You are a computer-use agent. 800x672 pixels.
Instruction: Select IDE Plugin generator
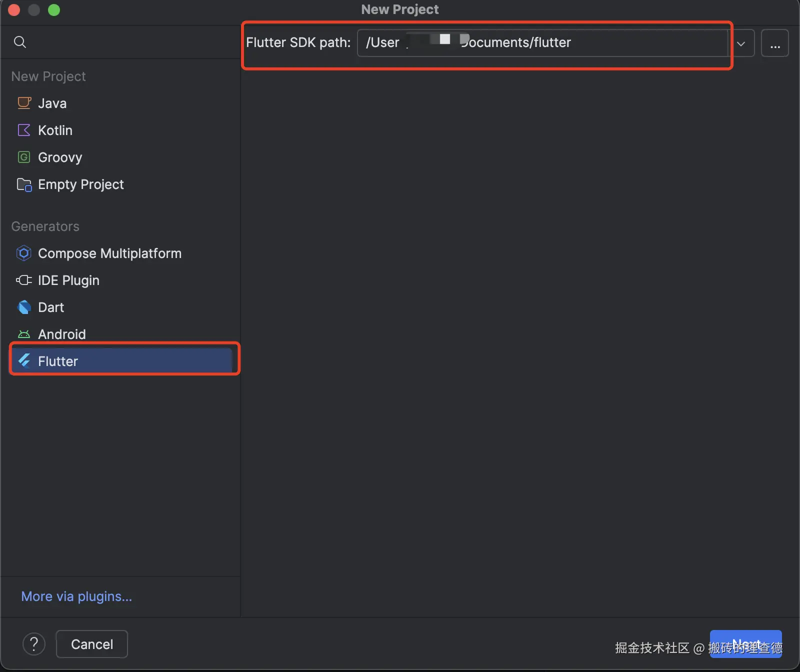[120, 280]
